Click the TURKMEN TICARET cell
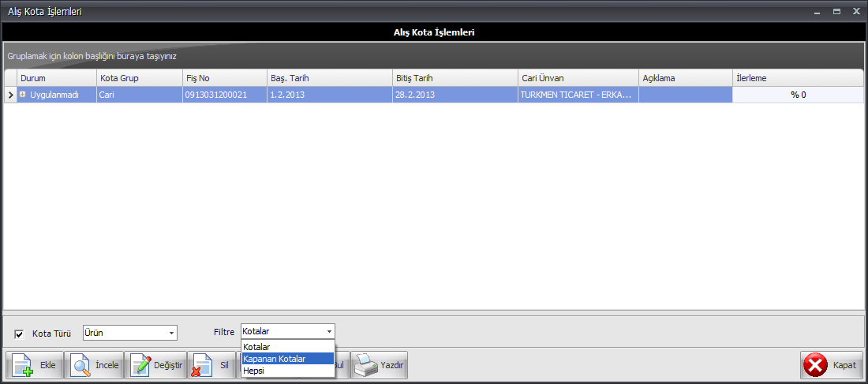Viewport: 868px width, 384px height. (x=578, y=95)
